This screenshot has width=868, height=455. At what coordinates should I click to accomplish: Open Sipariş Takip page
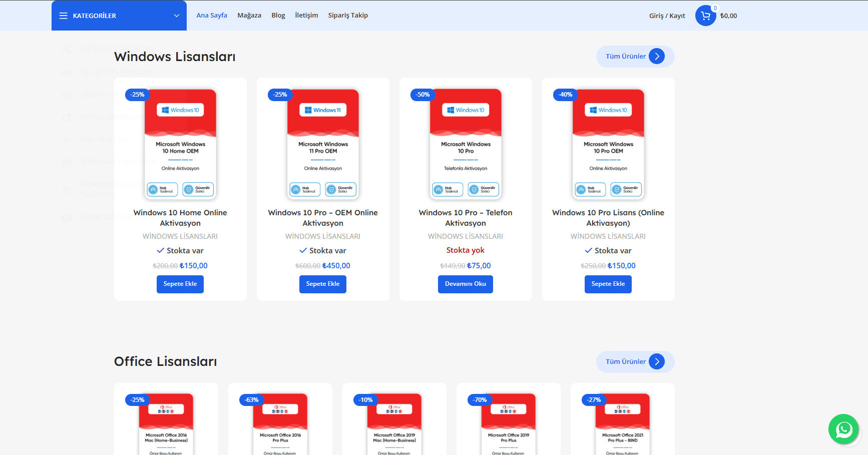(348, 16)
